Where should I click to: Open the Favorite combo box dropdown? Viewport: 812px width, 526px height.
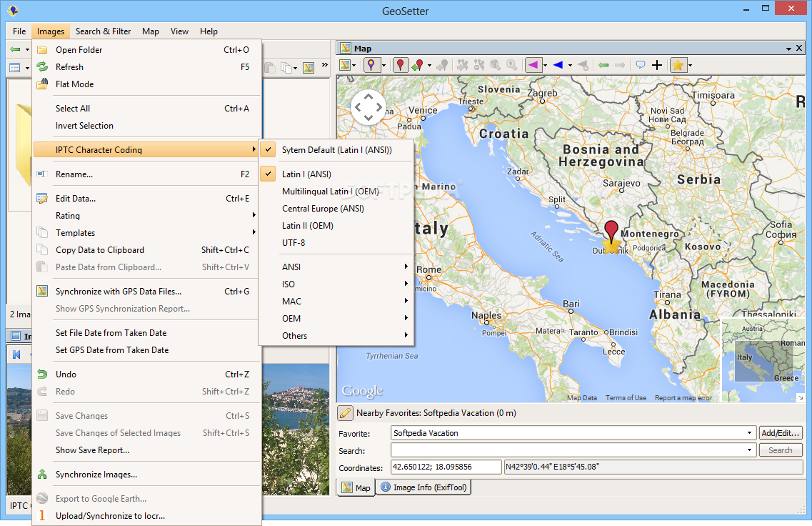tap(749, 433)
